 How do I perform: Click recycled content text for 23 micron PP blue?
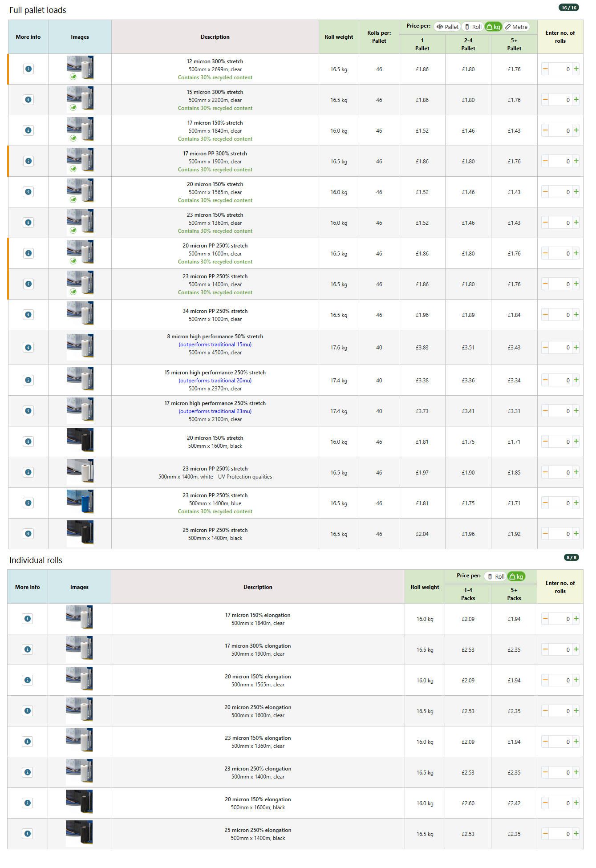coord(215,511)
